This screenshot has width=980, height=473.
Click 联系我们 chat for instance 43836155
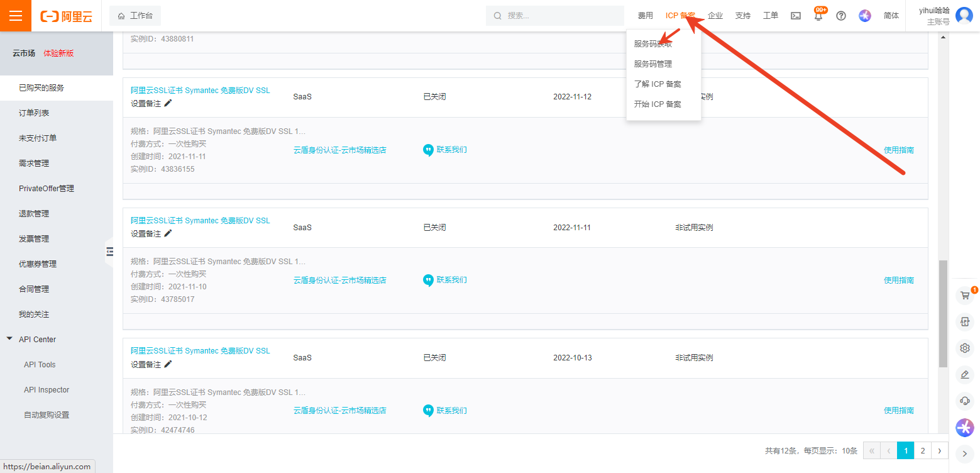pyautogui.click(x=445, y=150)
